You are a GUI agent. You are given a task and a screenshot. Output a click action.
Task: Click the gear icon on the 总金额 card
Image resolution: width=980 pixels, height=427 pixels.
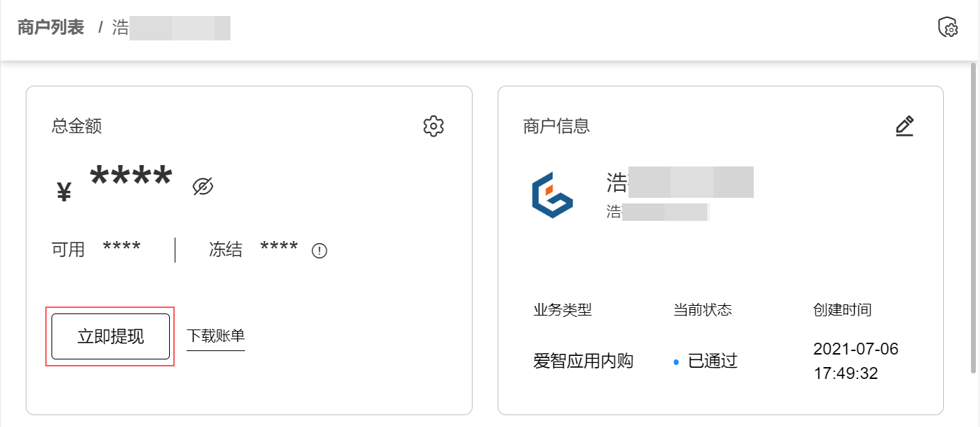pos(433,126)
